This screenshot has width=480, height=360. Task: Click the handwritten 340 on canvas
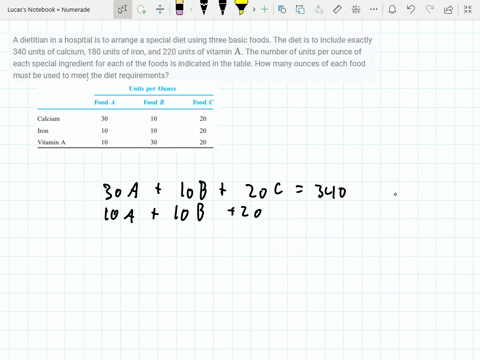tap(330, 191)
